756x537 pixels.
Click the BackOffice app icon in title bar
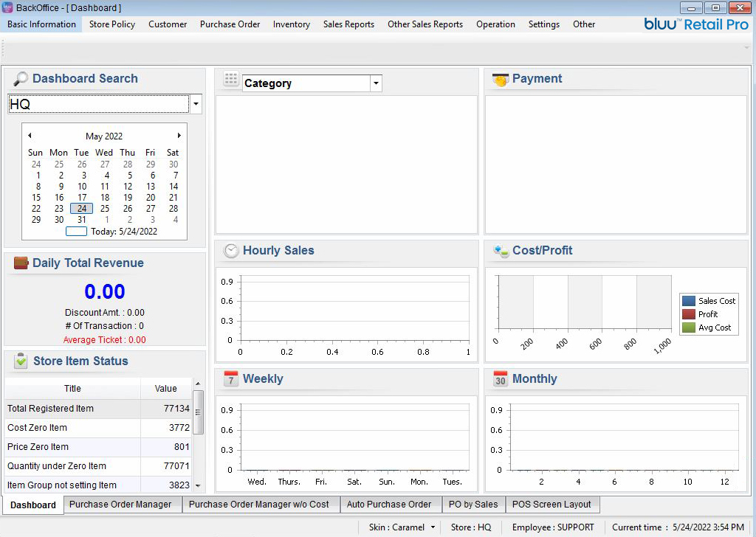tap(7, 7)
